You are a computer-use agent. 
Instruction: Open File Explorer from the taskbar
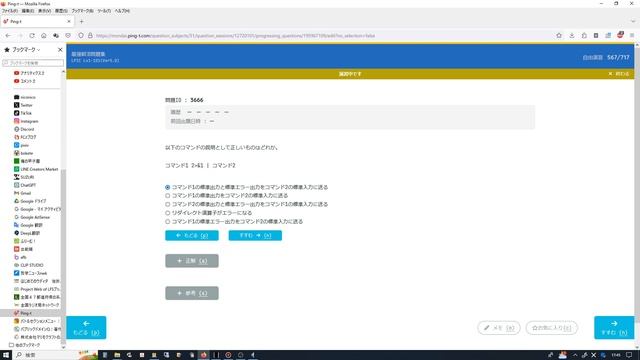click(117, 355)
